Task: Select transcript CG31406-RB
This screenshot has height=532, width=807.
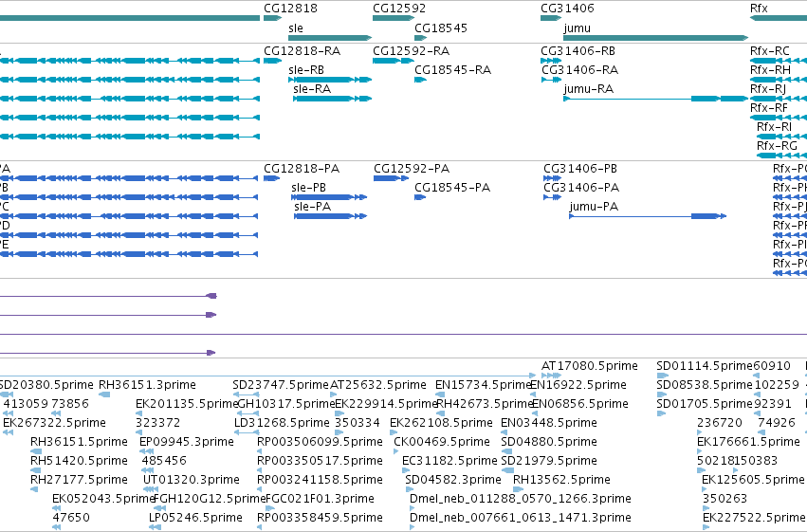Action: tap(578, 51)
